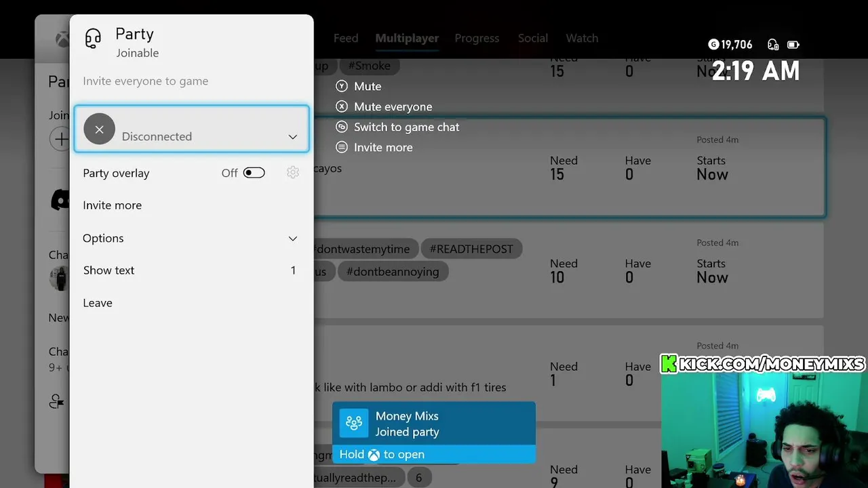Click the party group notification icon
Image resolution: width=868 pixels, height=488 pixels.
pos(354,424)
